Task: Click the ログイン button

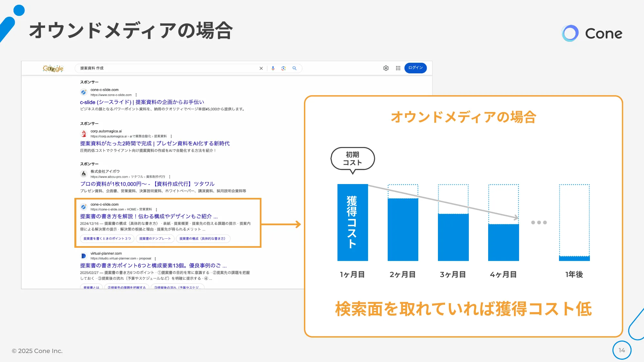Action: click(x=416, y=68)
